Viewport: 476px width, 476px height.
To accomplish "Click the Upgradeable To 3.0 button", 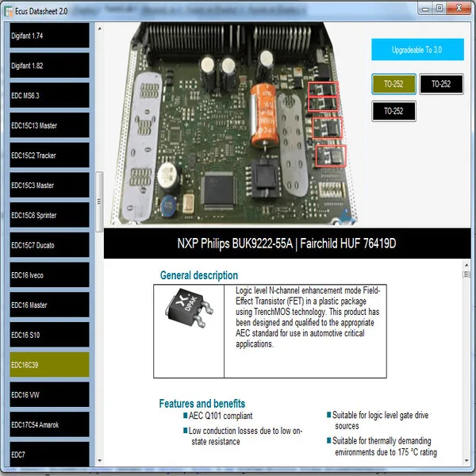I will (x=417, y=49).
